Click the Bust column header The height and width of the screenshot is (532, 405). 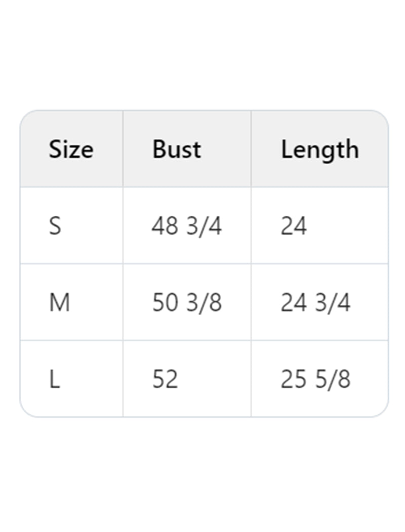177,149
